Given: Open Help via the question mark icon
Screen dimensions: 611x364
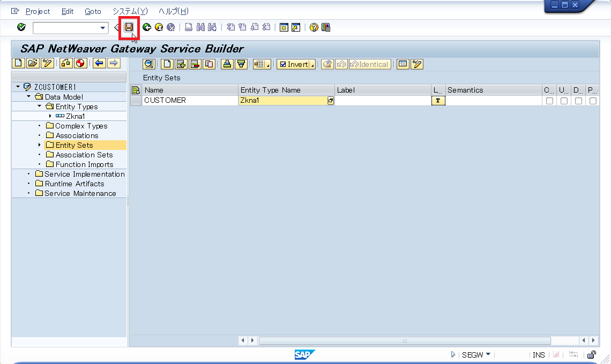Looking at the screenshot, I should point(314,27).
